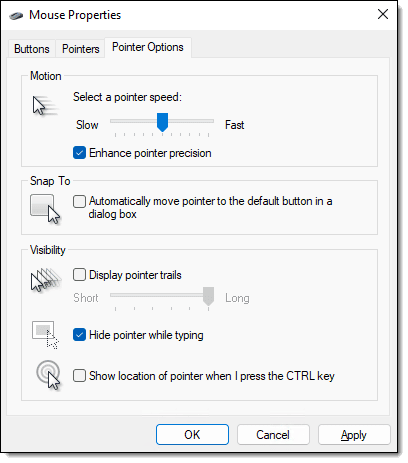The width and height of the screenshot is (408, 463).
Task: Click the hide pointer while typing icon
Action: (x=45, y=335)
